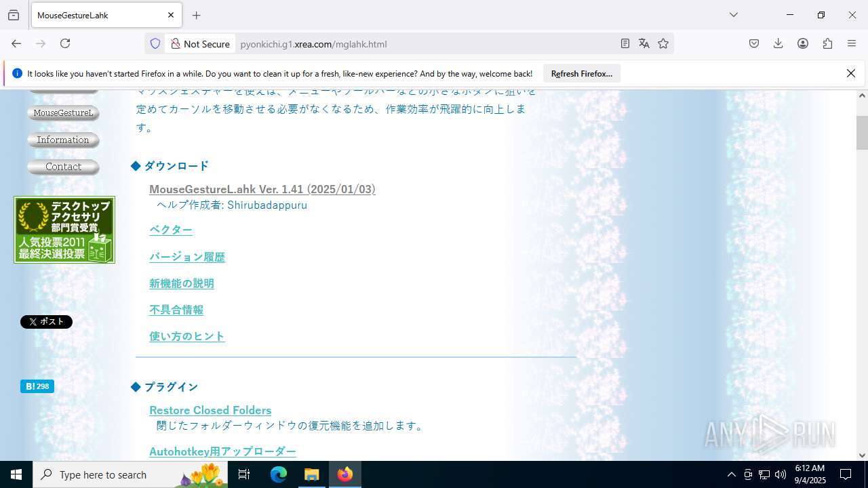The image size is (868, 488).
Task: Select ヘルプ作成者: Shirubadappuru text
Action: coord(232,205)
